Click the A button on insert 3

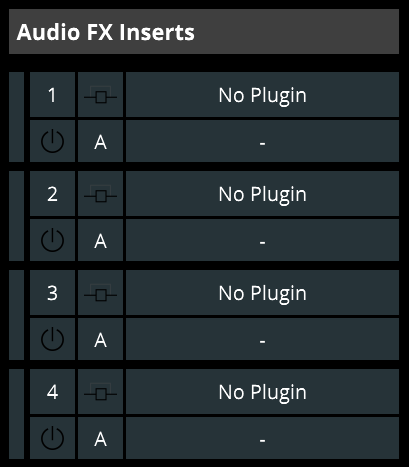click(x=100, y=339)
